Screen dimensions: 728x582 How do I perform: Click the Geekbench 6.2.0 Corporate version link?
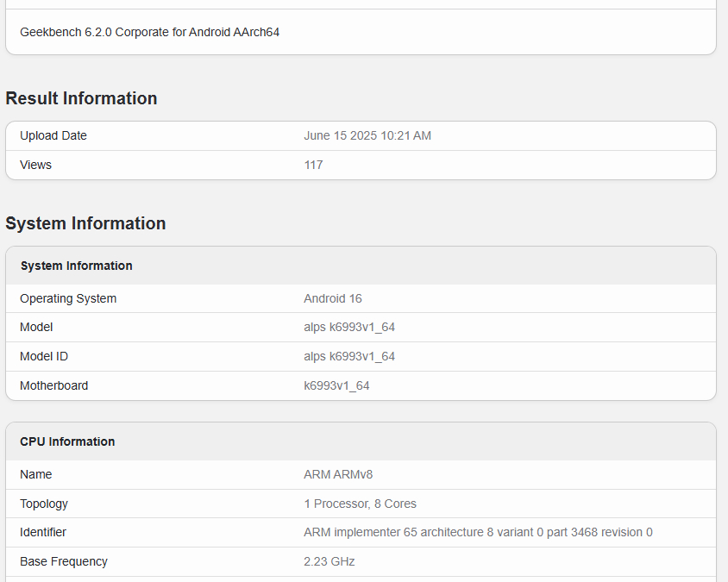[x=148, y=32]
